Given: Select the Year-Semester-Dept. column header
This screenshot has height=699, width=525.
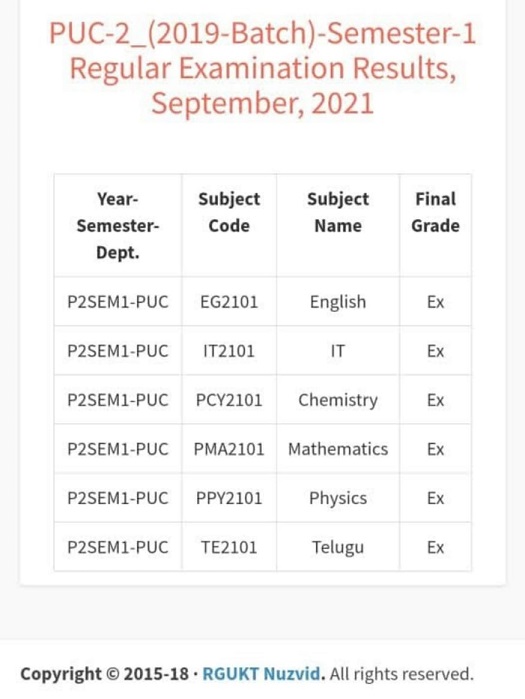Looking at the screenshot, I should [118, 226].
